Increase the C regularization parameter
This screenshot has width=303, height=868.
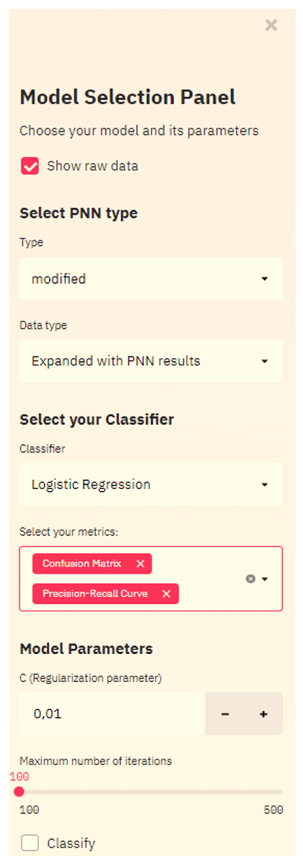(263, 714)
